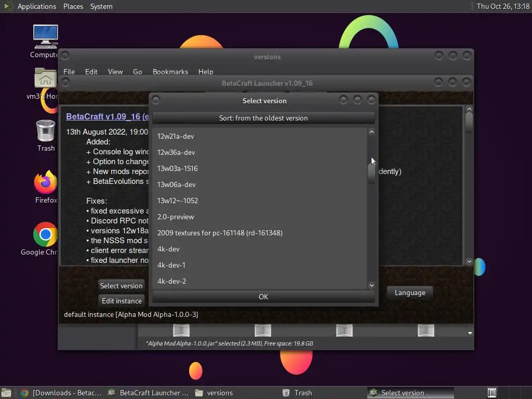The image size is (532, 399).
Task: Click the second file thumbnail in versions window
Action: 262,330
